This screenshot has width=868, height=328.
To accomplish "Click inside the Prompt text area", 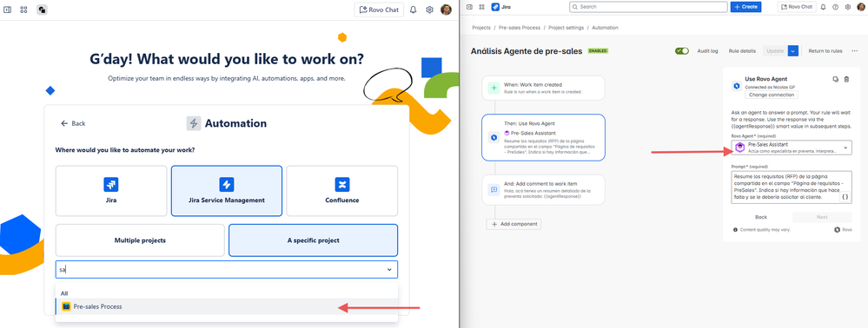I will (792, 187).
